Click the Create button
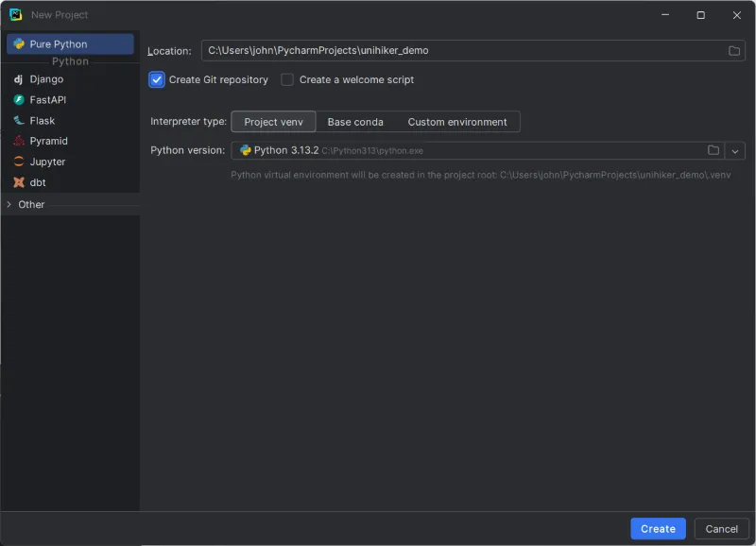 658,529
